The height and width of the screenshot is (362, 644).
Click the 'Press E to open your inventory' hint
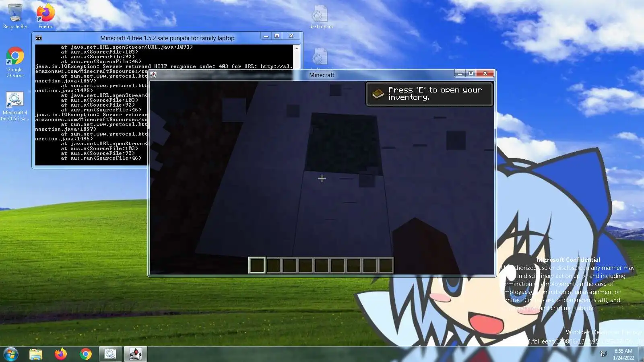click(x=429, y=94)
